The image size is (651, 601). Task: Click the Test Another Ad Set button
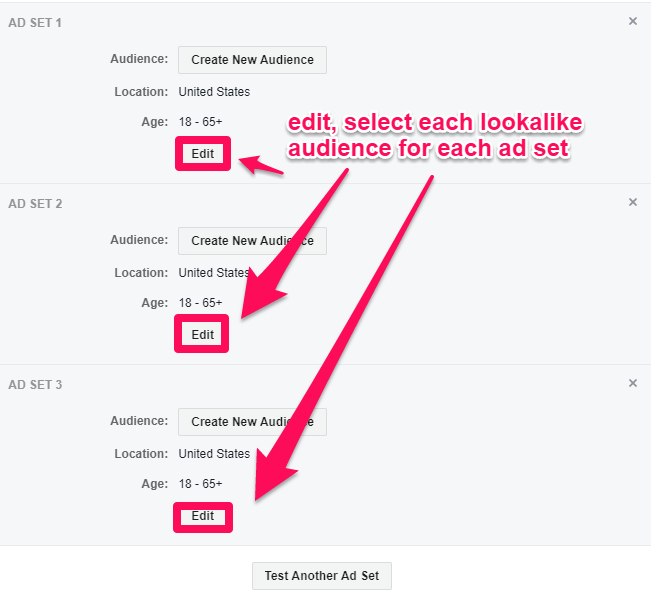point(322,576)
